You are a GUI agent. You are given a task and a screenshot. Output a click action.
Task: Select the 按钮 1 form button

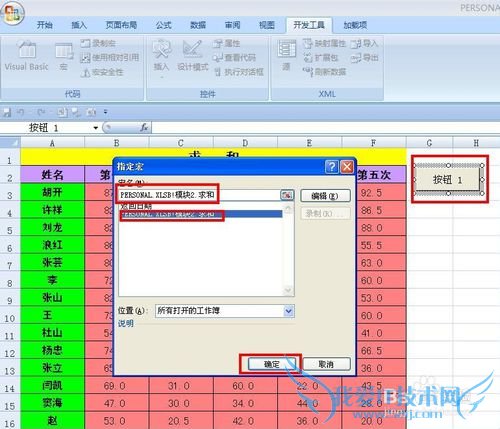(x=448, y=179)
